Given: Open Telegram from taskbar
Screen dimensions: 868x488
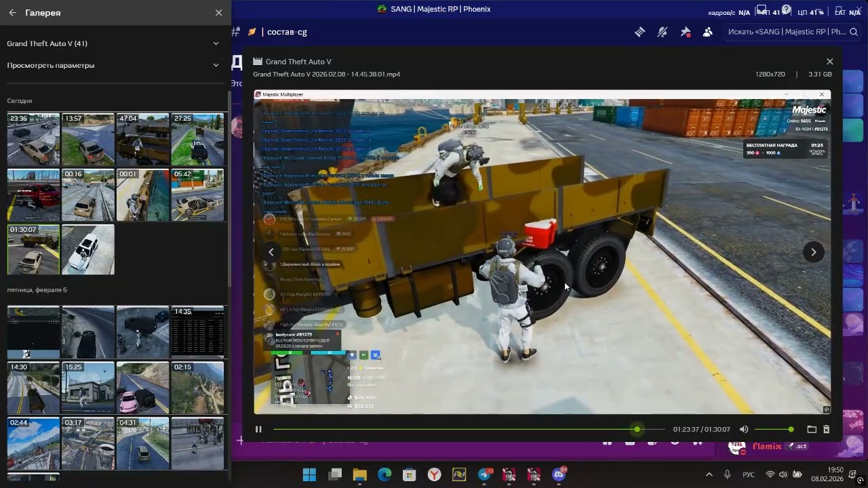Looking at the screenshot, I should [485, 474].
